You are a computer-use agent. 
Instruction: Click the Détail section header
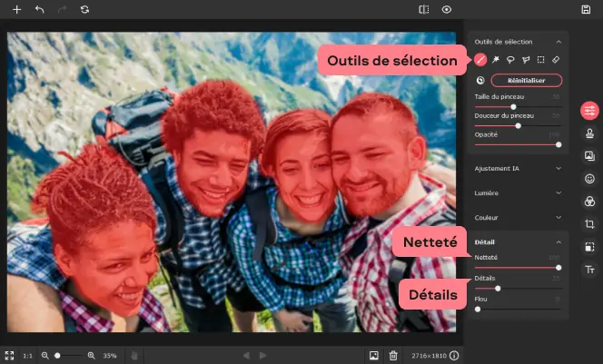pyautogui.click(x=485, y=242)
